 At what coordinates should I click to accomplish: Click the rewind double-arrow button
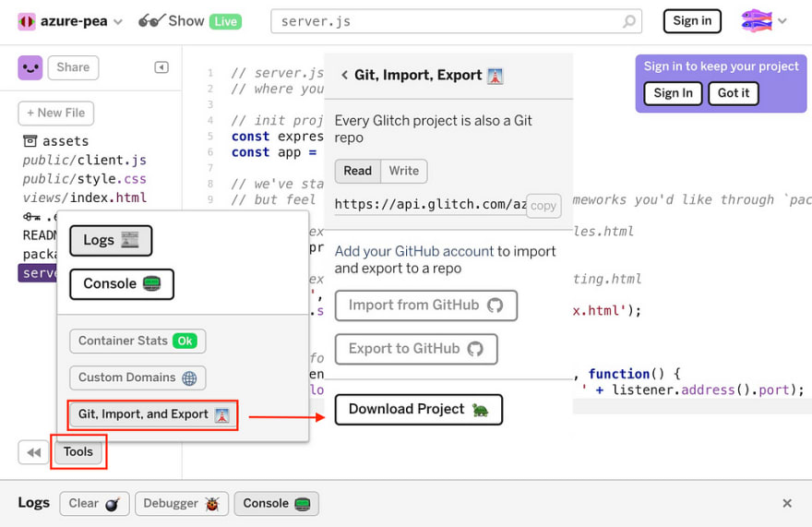pos(33,452)
